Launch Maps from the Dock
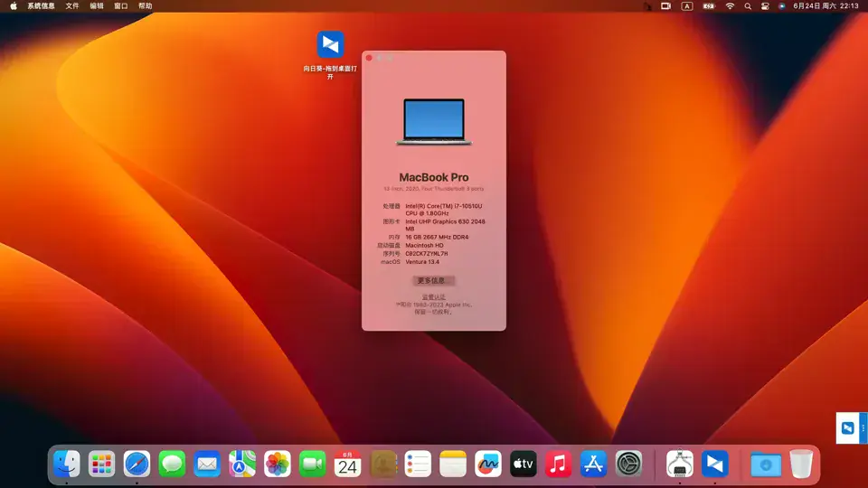This screenshot has width=868, height=488. [242, 464]
